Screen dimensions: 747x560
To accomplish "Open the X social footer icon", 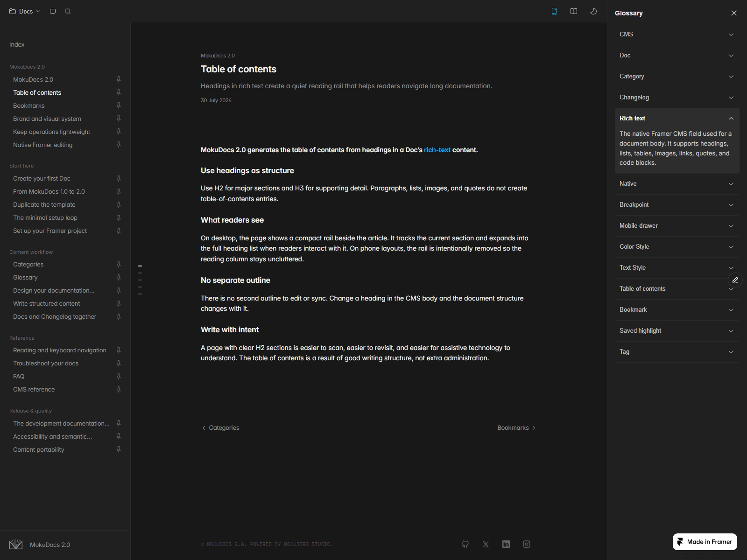I will pyautogui.click(x=486, y=544).
